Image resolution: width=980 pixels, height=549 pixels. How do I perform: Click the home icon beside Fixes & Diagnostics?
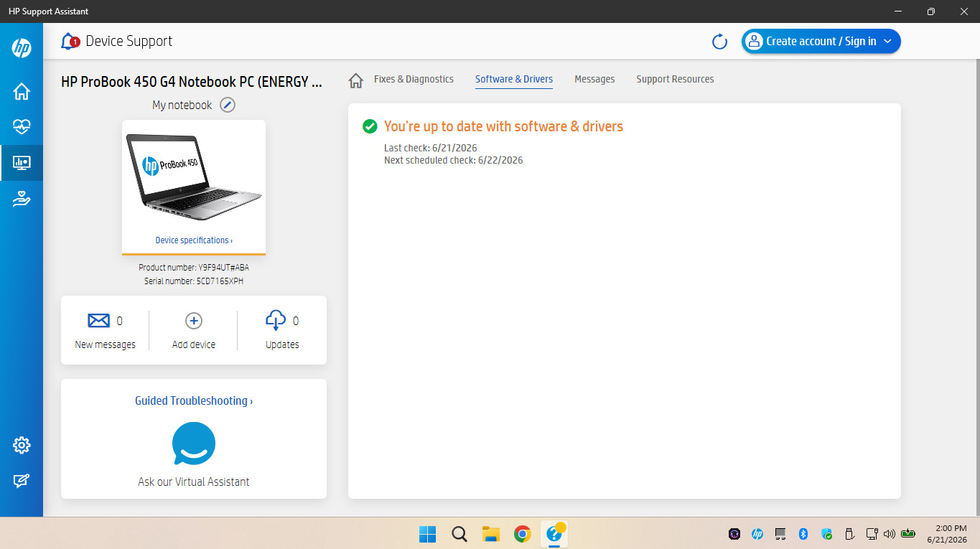355,80
